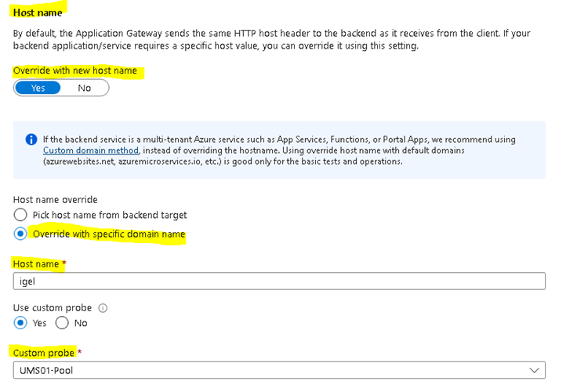Choose No for Use custom probe
588x392 pixels.
62,323
